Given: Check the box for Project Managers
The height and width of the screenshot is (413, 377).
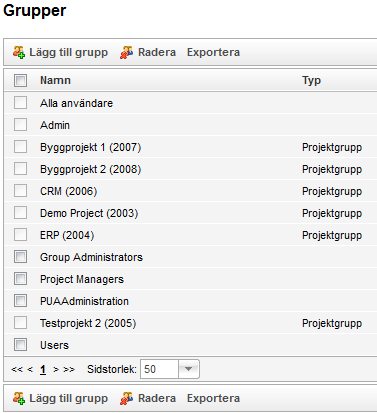Looking at the screenshot, I should tap(20, 279).
